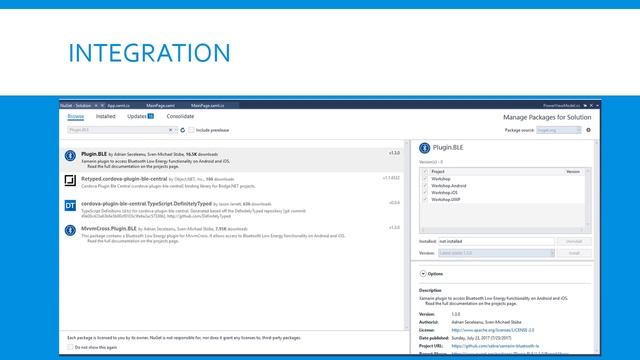Open the Package source dropdown
This screenshot has width=640, height=360.
pos(558,130)
